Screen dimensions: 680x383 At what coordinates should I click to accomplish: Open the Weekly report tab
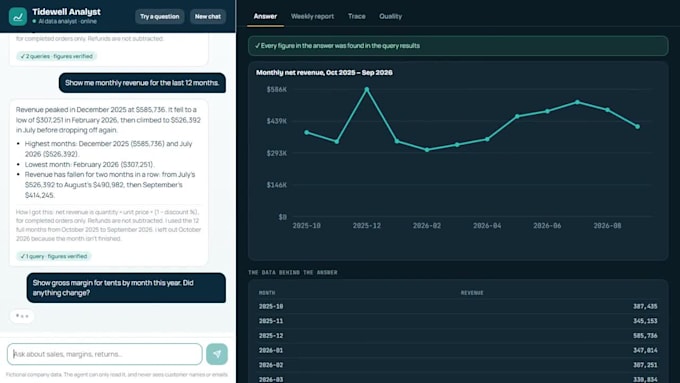click(312, 16)
